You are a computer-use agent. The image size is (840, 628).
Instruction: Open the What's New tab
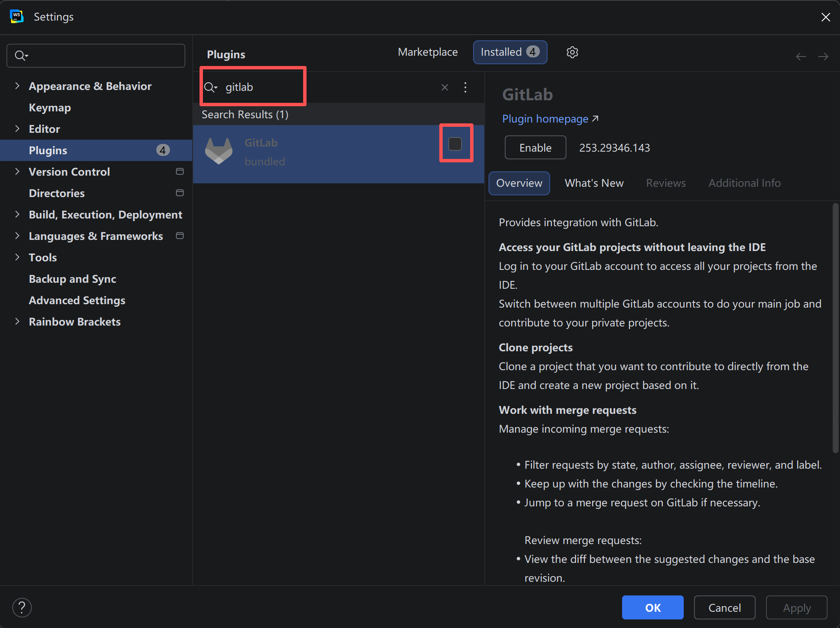coord(594,183)
